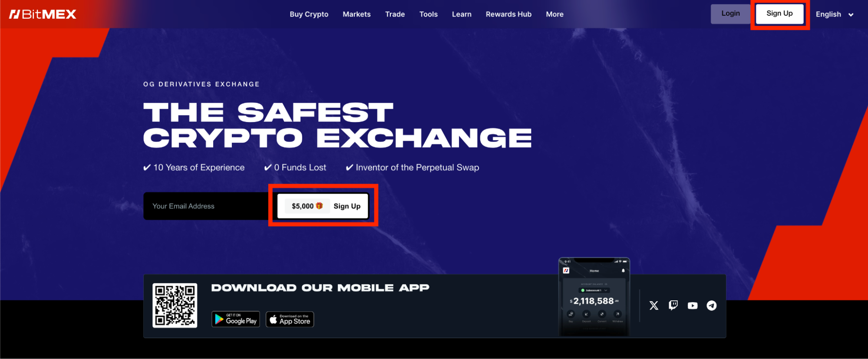
Task: Click the QR code for mobile app
Action: (175, 306)
